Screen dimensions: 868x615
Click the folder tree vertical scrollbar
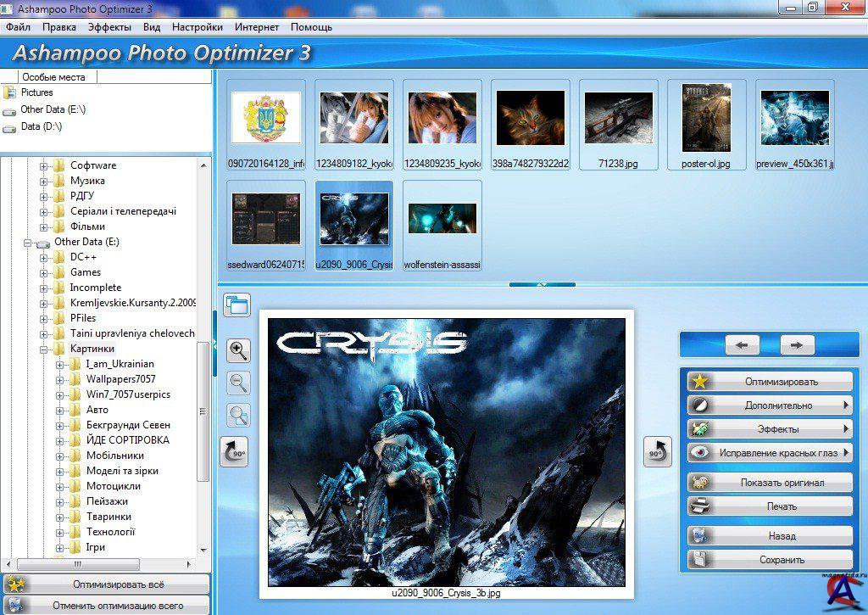point(203,407)
